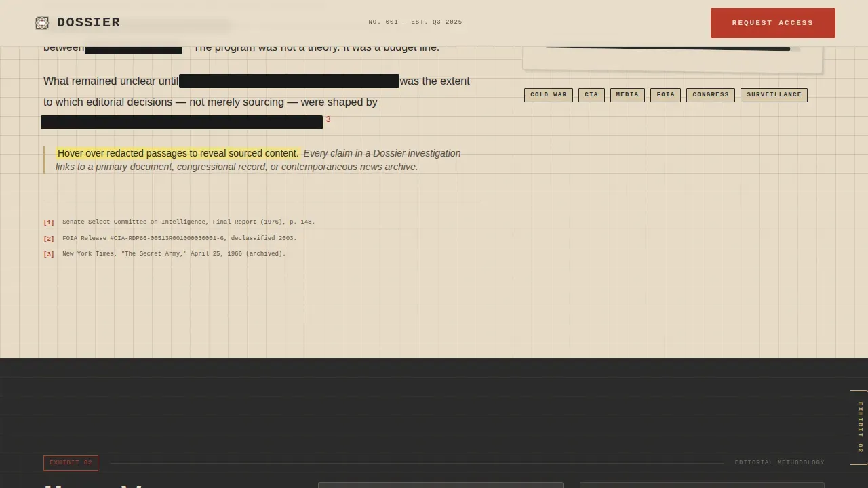Click the New York Times 'The Secret Army' citation
Screen dimensions: 868x488
[x=174, y=253]
